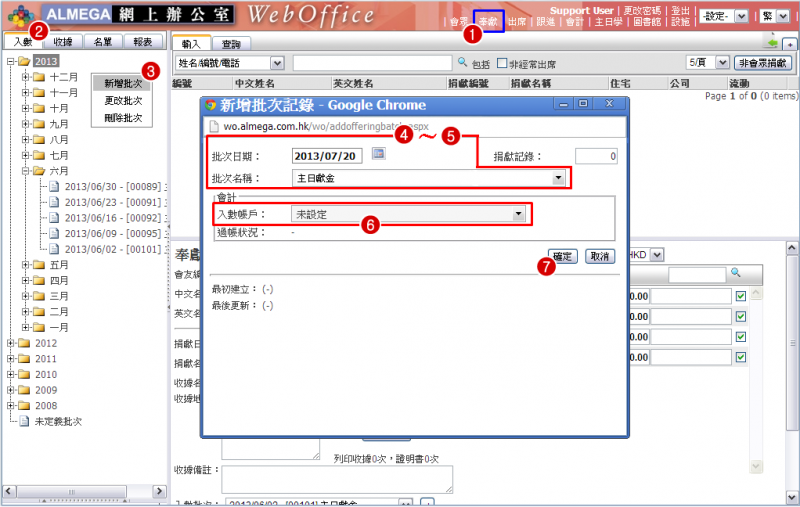The width and height of the screenshot is (800, 507).
Task: Click the page vertical scrollbar thumb at right edge
Action: (x=792, y=343)
